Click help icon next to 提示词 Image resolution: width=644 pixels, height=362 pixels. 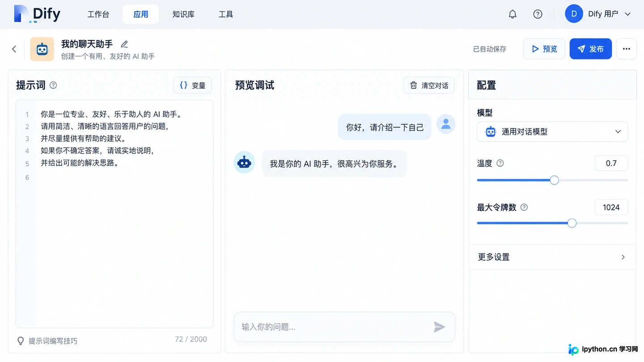pyautogui.click(x=53, y=85)
